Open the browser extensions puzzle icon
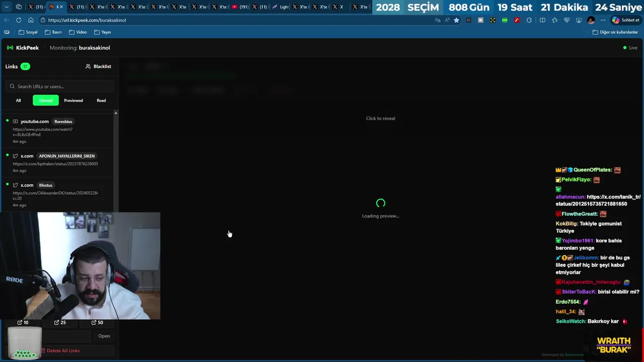Viewport: 644px width, 362px height. [x=529, y=20]
